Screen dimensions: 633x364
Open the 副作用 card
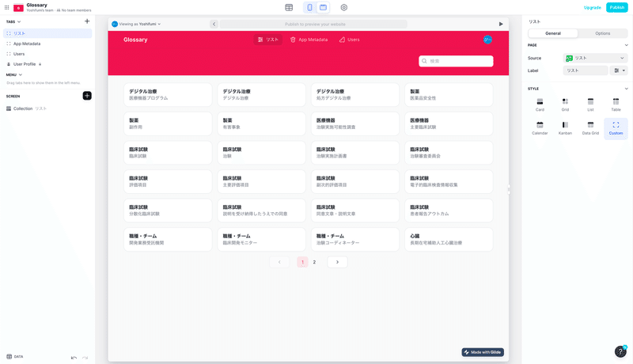(168, 123)
